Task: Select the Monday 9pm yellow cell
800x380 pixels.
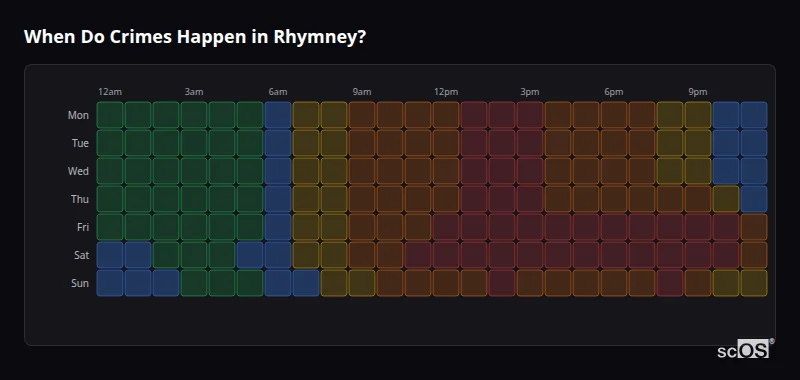Action: click(697, 115)
